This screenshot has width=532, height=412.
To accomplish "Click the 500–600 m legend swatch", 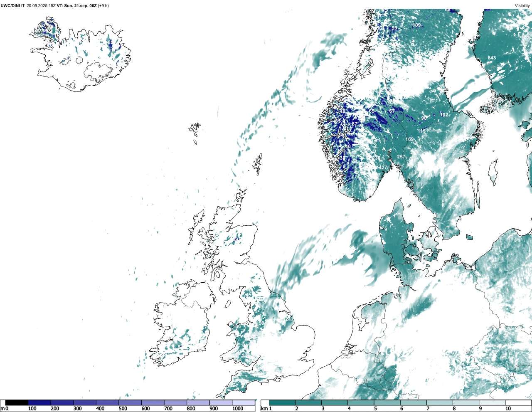I will 130,402.
